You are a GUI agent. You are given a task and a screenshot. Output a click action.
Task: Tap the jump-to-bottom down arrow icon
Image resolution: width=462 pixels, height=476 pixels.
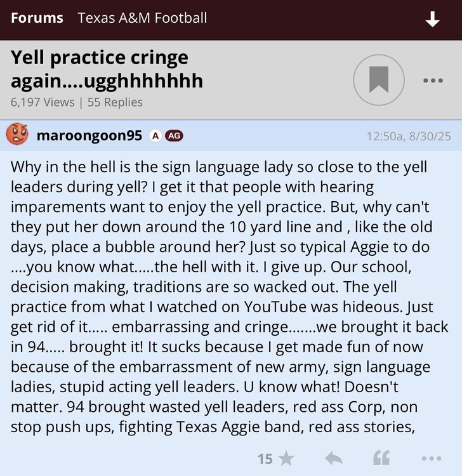pos(432,19)
